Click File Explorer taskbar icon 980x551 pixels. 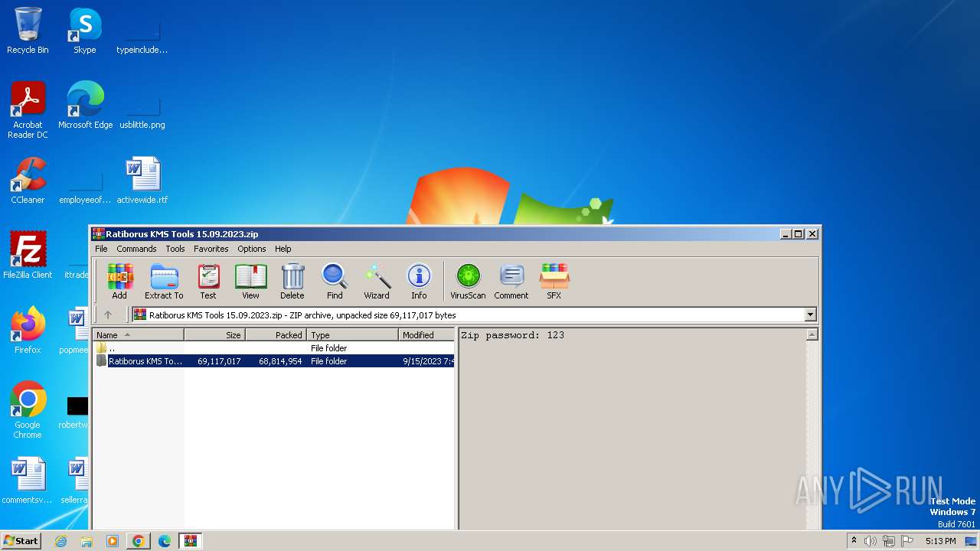pyautogui.click(x=87, y=541)
